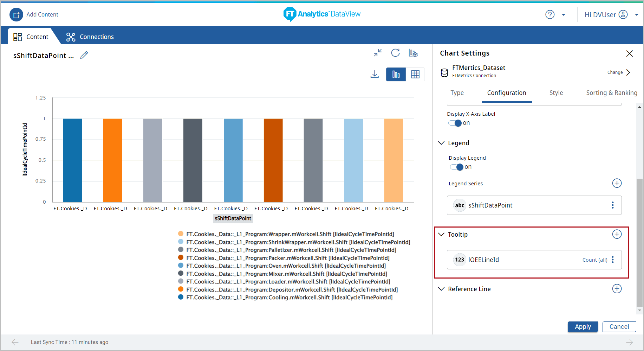The image size is (644, 351).
Task: Open the Sorting & Ranking tab
Action: (x=611, y=93)
